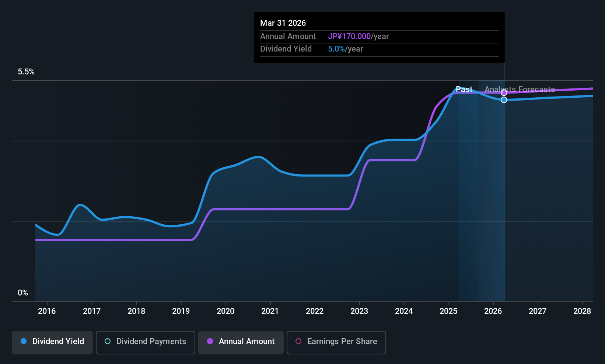This screenshot has height=364, width=605.
Task: Click the Mar 31 2026 tooltip date
Action: (283, 23)
